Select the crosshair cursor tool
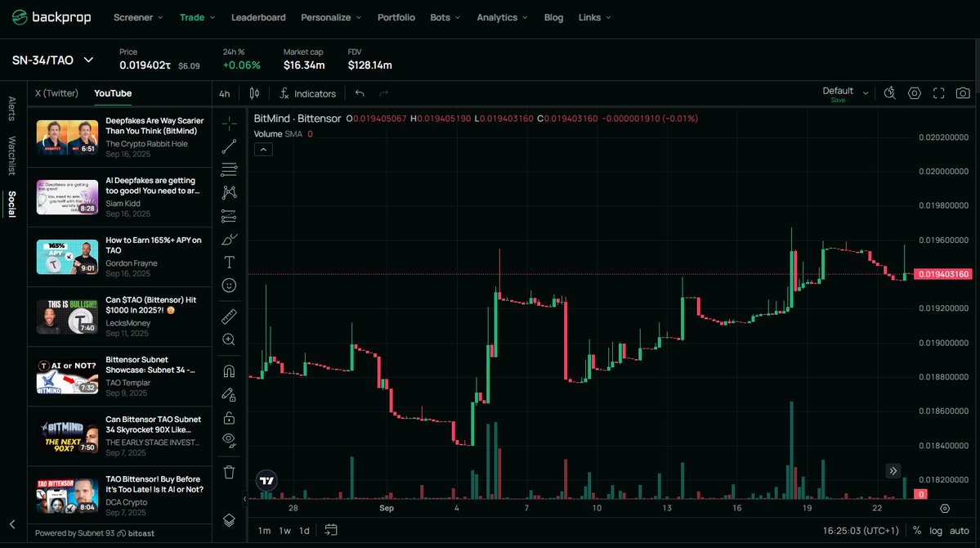980x548 pixels. pyautogui.click(x=229, y=124)
